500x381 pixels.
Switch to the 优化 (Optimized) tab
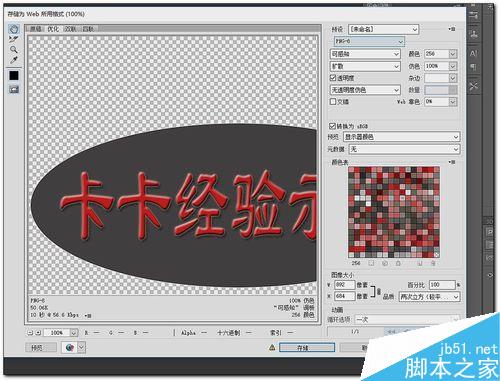pos(53,29)
